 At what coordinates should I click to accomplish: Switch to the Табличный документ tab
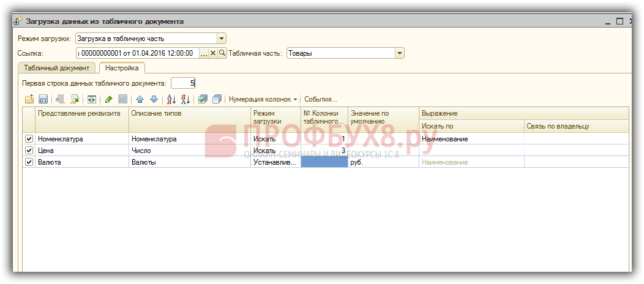pyautogui.click(x=56, y=68)
